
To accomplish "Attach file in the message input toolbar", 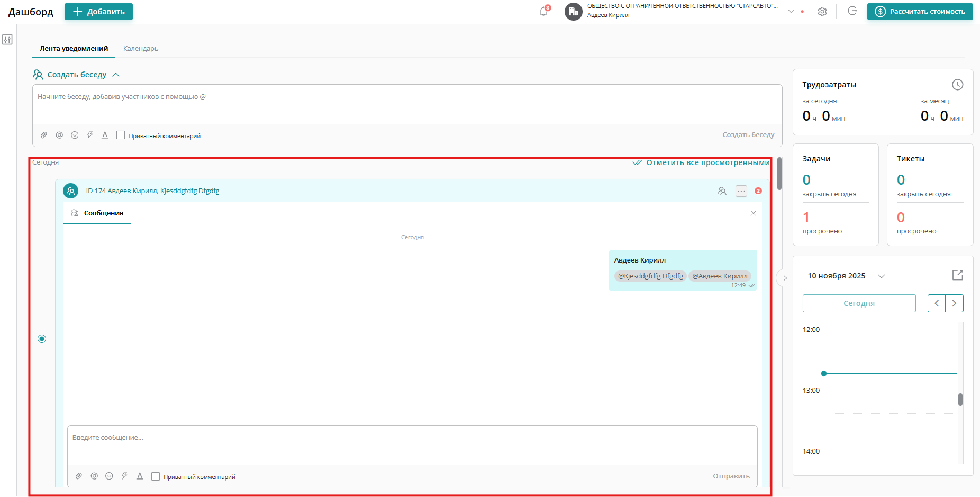I will [79, 476].
